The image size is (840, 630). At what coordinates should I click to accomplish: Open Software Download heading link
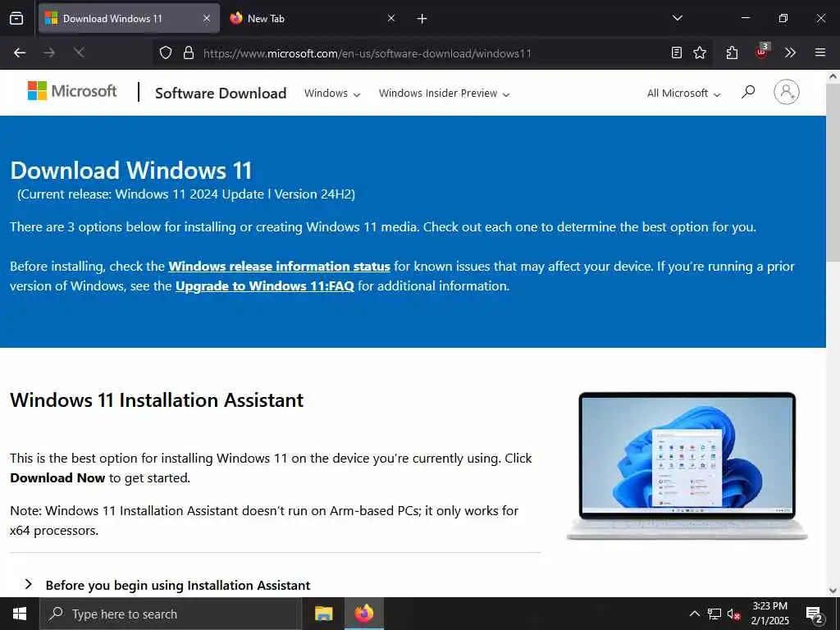(221, 94)
